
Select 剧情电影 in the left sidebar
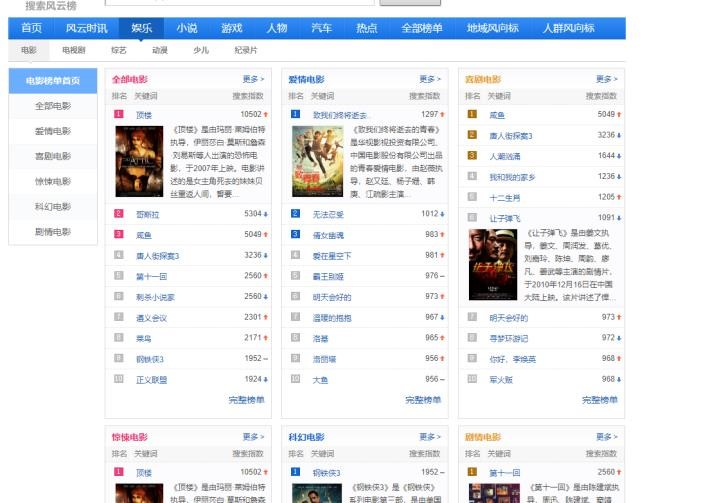(x=53, y=232)
